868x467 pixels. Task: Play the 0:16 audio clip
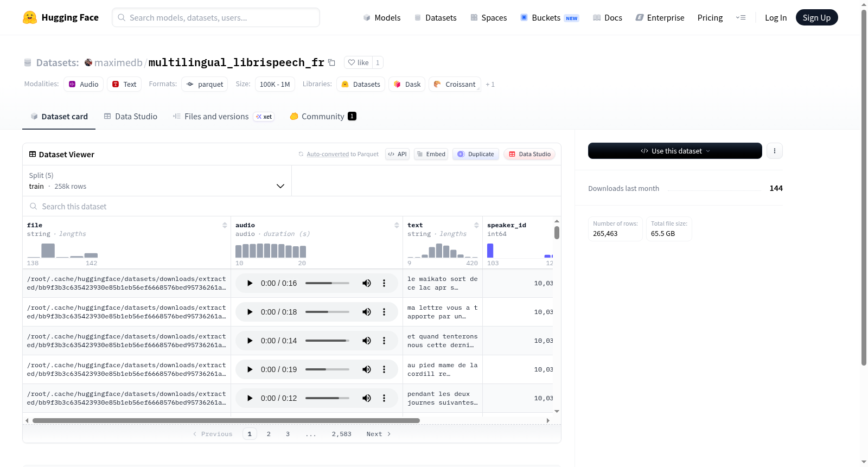coord(250,283)
